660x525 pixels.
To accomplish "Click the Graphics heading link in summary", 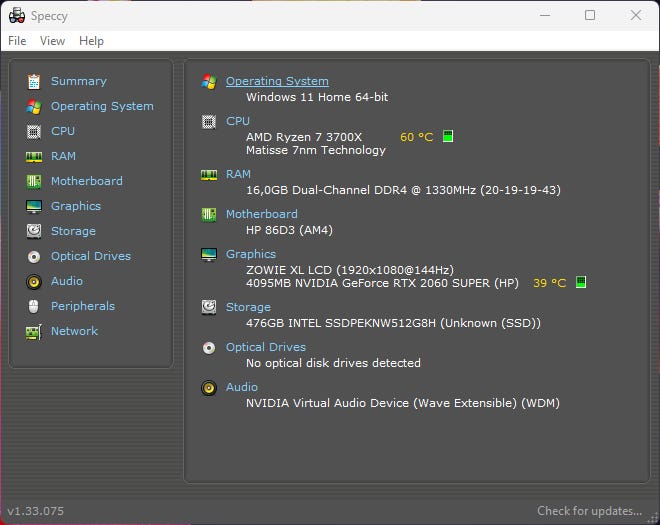I will point(251,254).
